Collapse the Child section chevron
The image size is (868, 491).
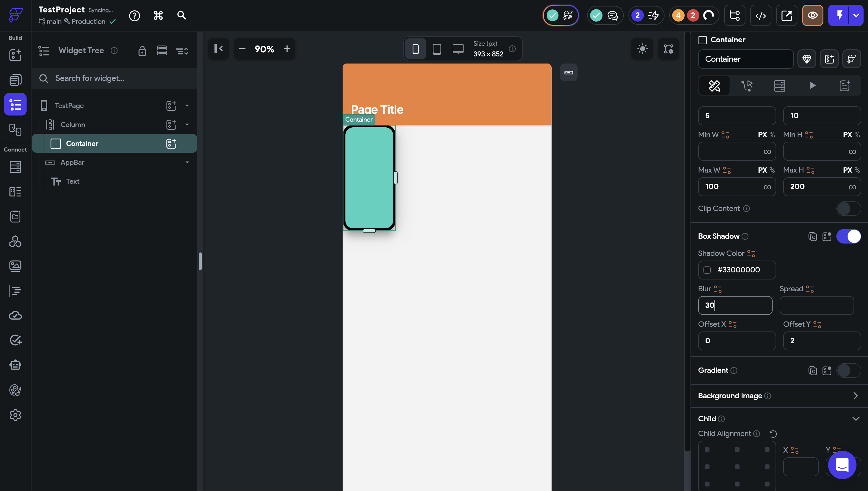pos(855,419)
